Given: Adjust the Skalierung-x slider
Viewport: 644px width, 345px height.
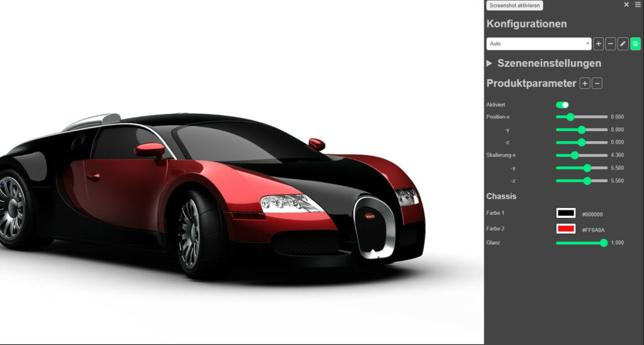Looking at the screenshot, I should pos(582,155).
